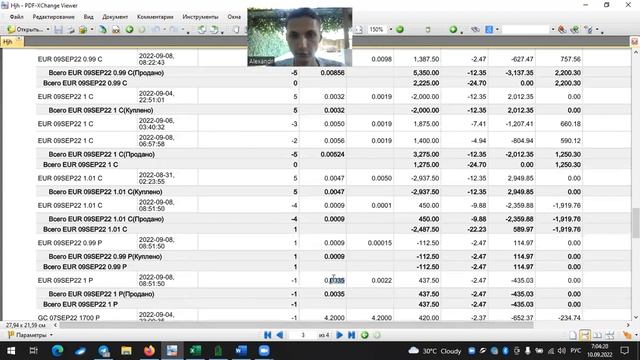
Task: Select the Hjh document tab
Action: point(11,42)
